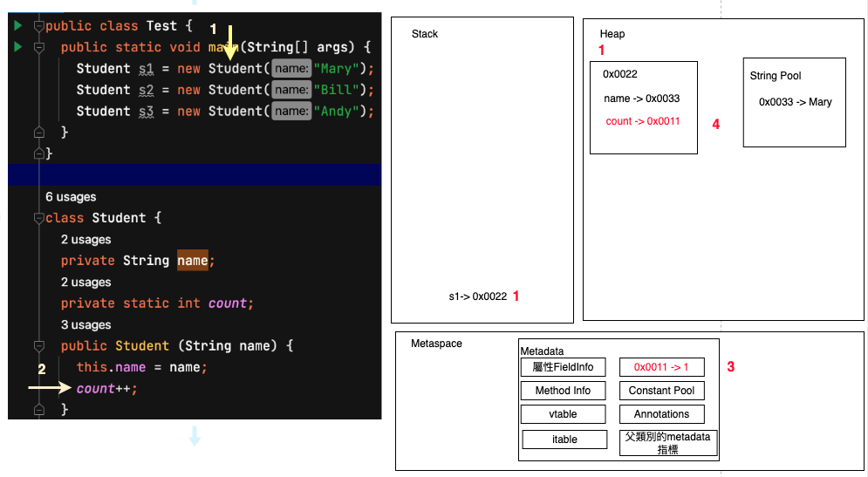Click the itable box

click(x=564, y=440)
